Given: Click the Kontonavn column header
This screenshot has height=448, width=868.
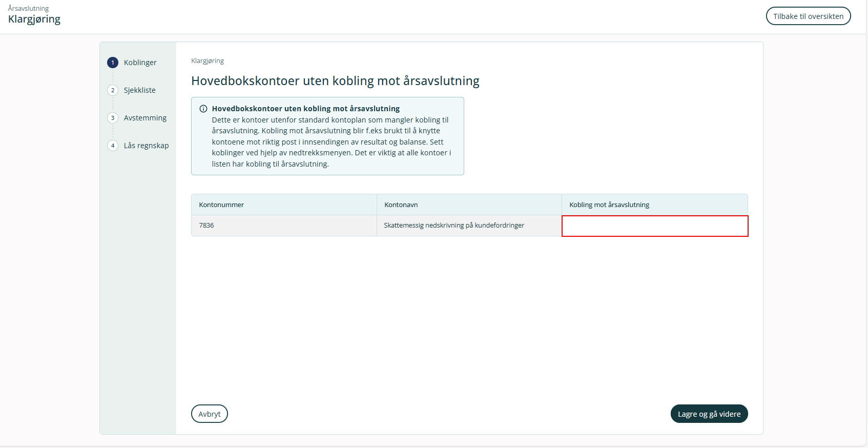Looking at the screenshot, I should [401, 205].
